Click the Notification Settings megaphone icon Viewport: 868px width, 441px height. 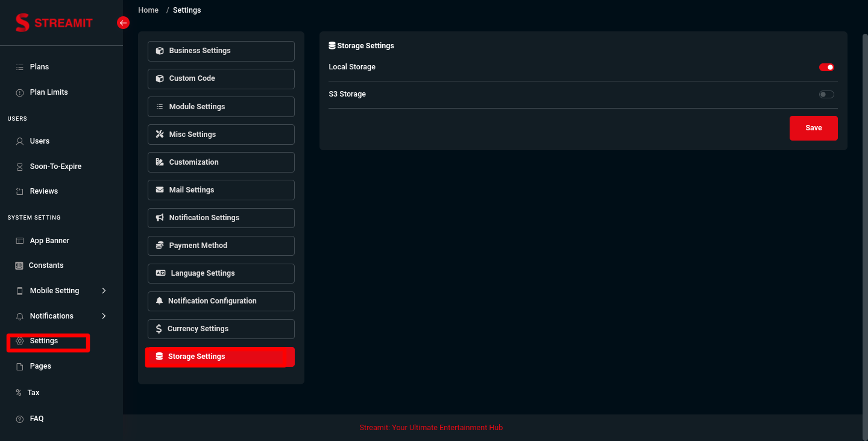pos(160,217)
